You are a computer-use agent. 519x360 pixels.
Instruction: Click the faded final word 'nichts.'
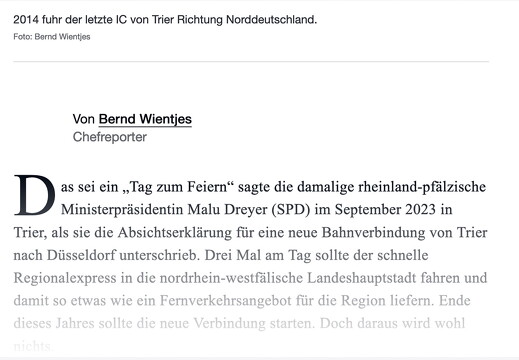pos(33,346)
